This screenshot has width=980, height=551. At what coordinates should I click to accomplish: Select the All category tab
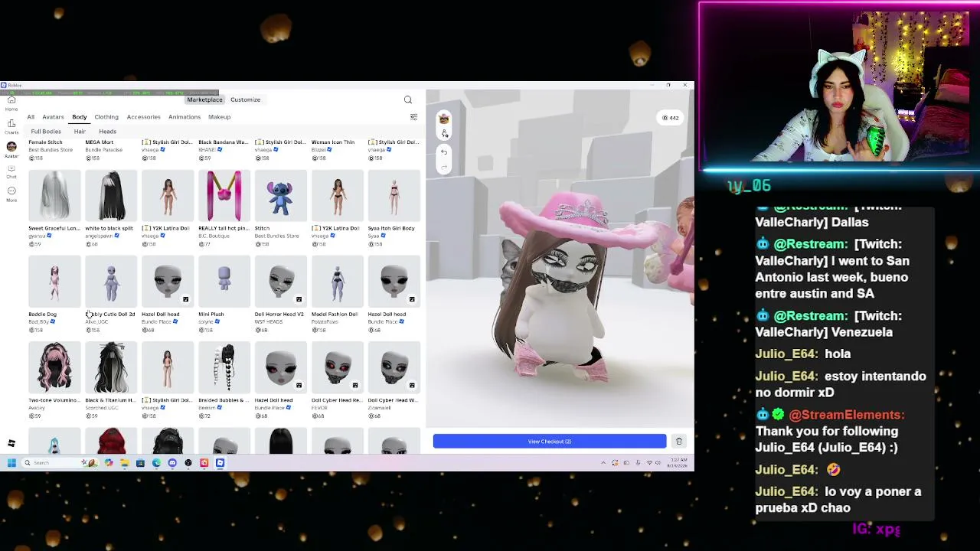[x=31, y=117]
